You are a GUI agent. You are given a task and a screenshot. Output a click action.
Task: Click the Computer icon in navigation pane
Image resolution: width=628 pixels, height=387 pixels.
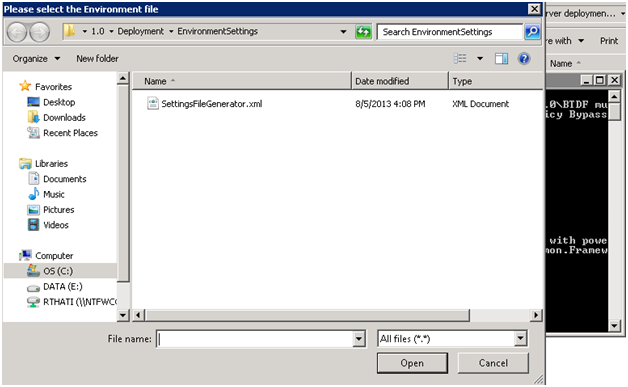point(25,255)
